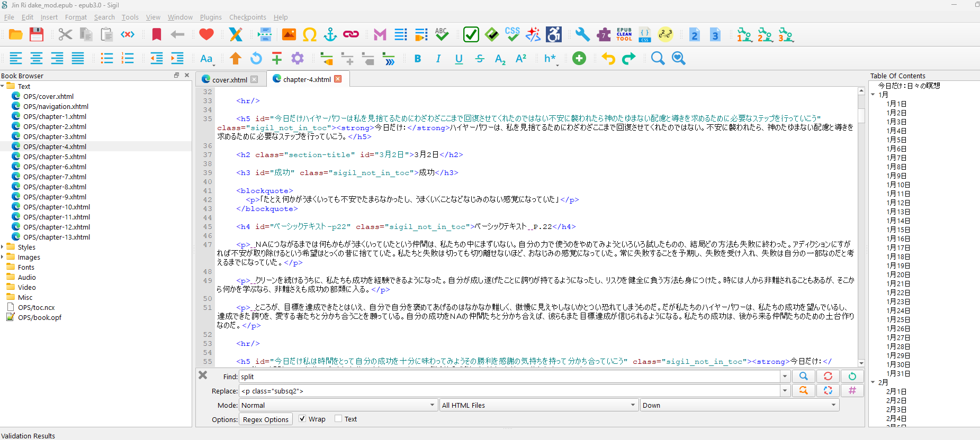Insert special character with the Omega icon
Screen dimensions: 980x440
pyautogui.click(x=310, y=35)
